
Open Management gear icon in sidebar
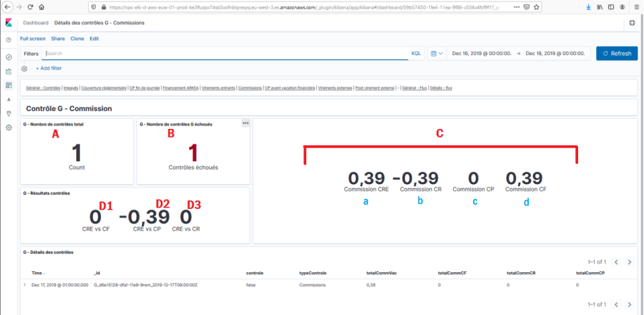pyautogui.click(x=9, y=127)
